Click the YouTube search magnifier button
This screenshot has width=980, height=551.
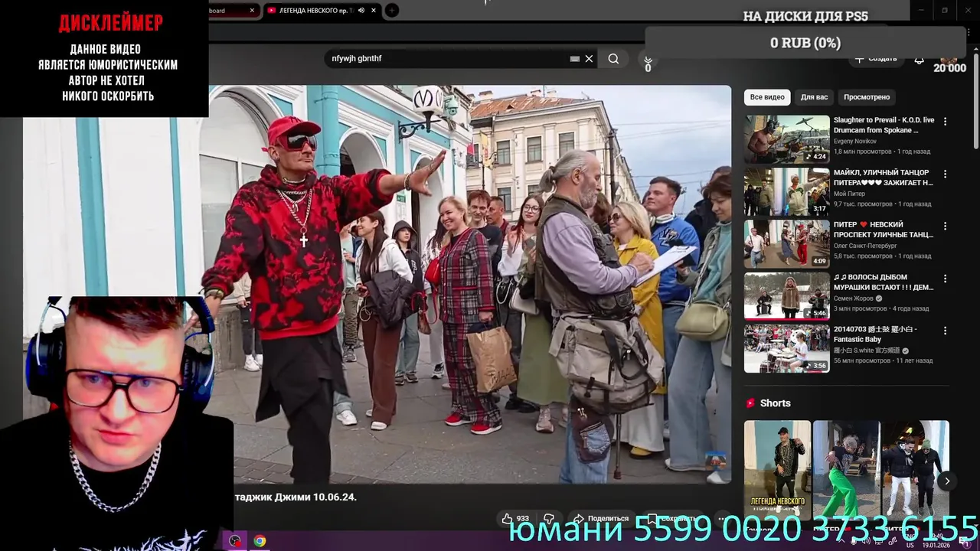(x=613, y=59)
